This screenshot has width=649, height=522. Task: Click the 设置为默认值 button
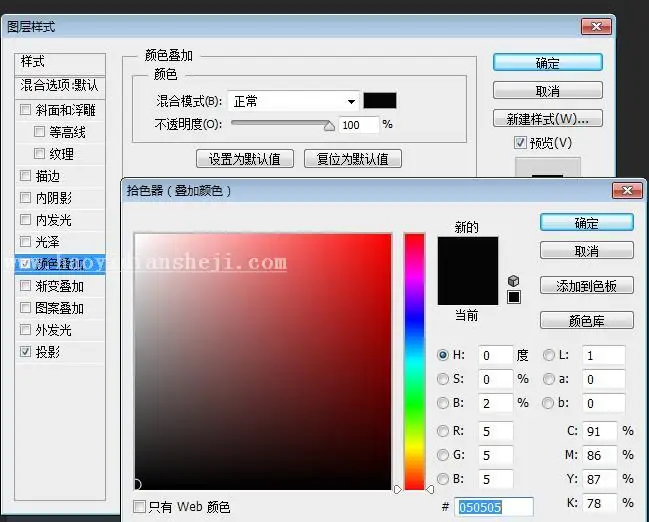click(x=245, y=159)
